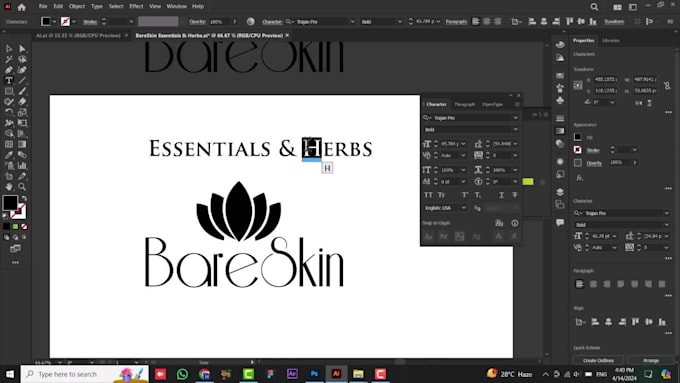This screenshot has width=680, height=383.
Task: Select the Line Segment tool
Action: point(22,80)
